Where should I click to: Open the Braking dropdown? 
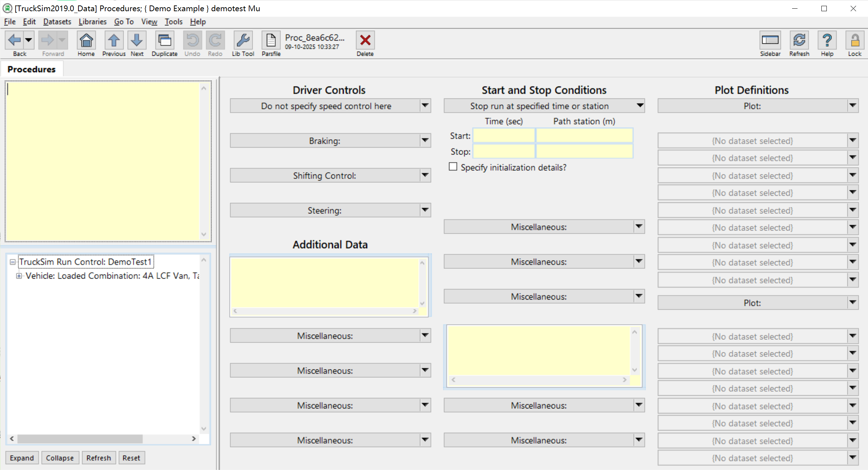coord(425,140)
